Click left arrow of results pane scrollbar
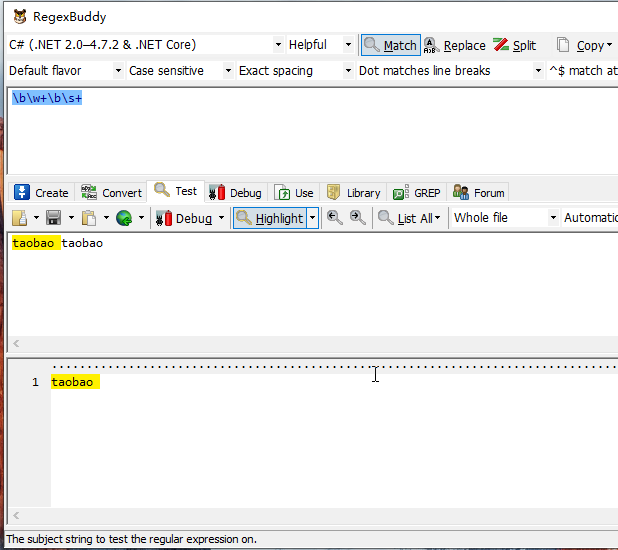Image resolution: width=618 pixels, height=550 pixels. point(16,515)
